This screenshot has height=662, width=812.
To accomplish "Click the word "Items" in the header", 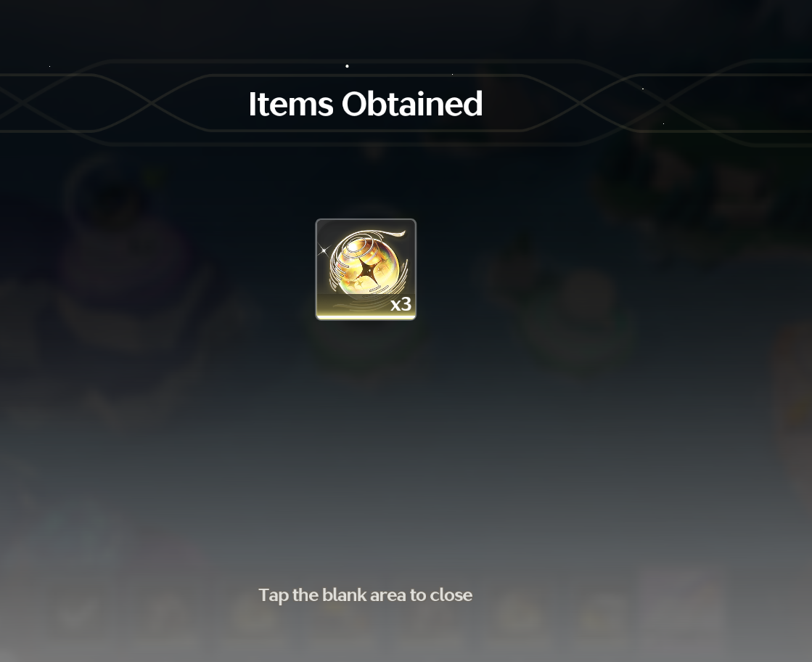I will pos(290,104).
